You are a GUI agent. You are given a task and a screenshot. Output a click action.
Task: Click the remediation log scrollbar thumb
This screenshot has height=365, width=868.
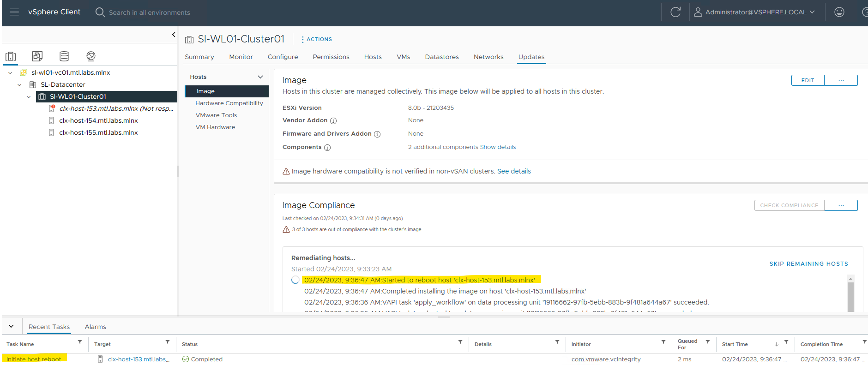point(850,296)
